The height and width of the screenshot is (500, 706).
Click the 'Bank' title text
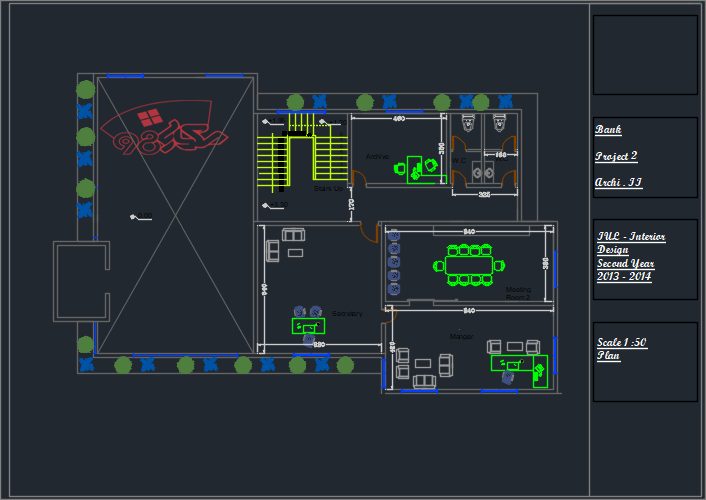click(x=608, y=130)
